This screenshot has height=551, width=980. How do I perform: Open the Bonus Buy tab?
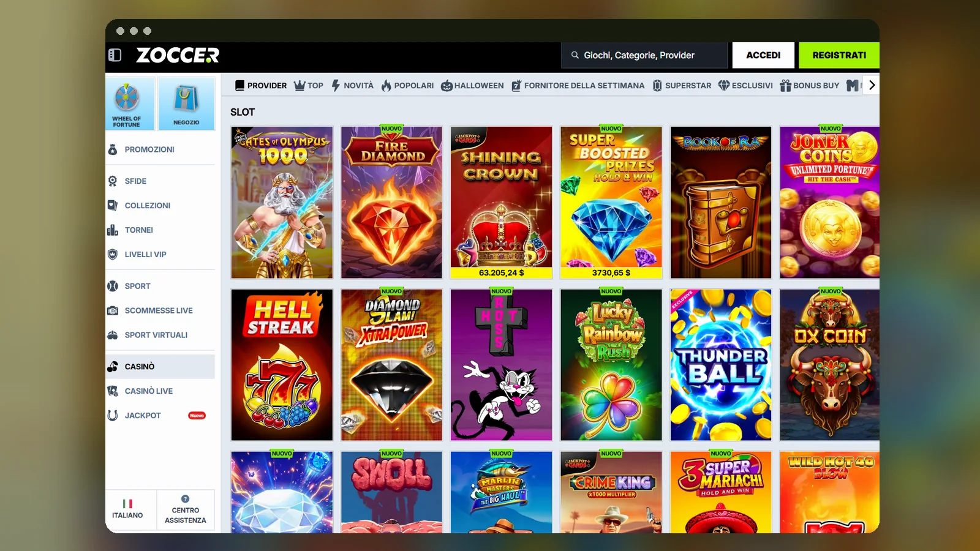[809, 86]
